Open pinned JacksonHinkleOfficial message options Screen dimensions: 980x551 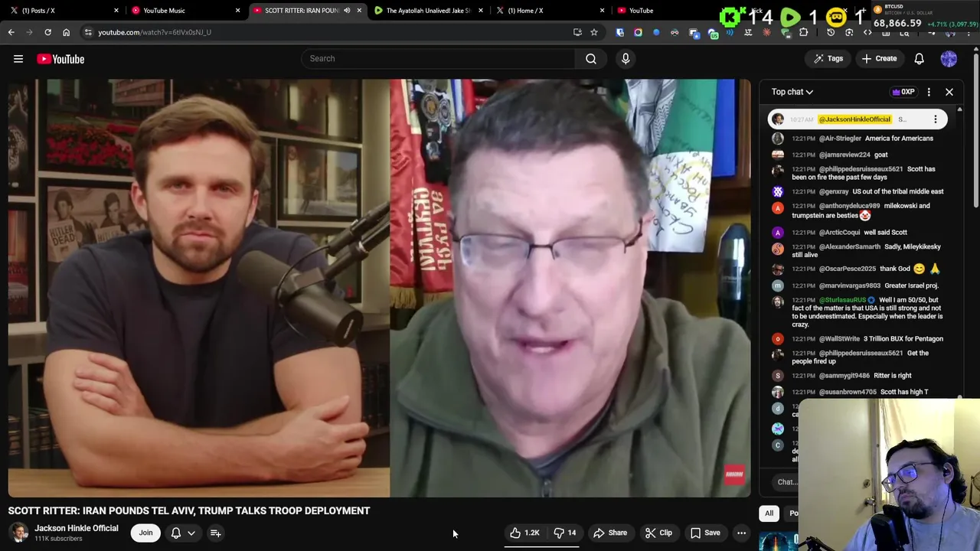pos(935,119)
